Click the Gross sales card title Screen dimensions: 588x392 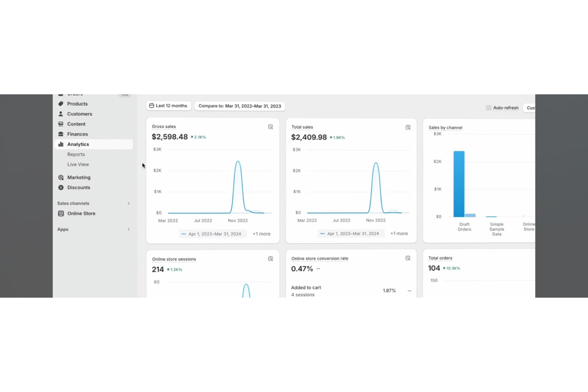coord(164,127)
